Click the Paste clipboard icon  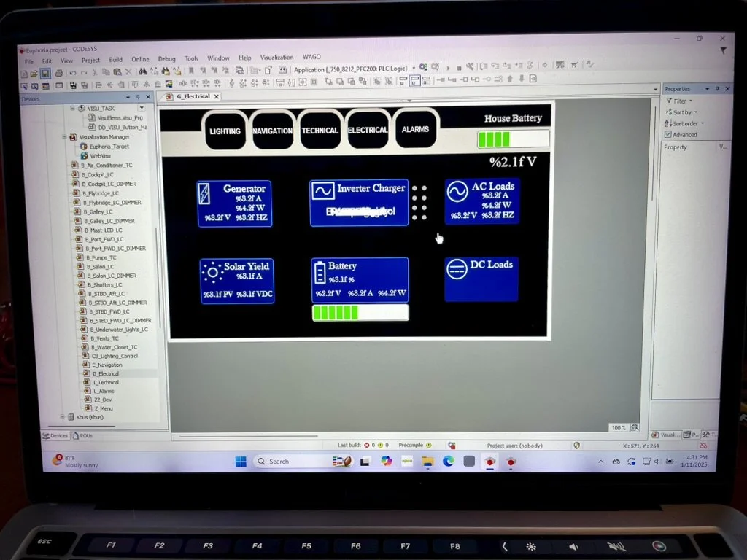coord(117,72)
